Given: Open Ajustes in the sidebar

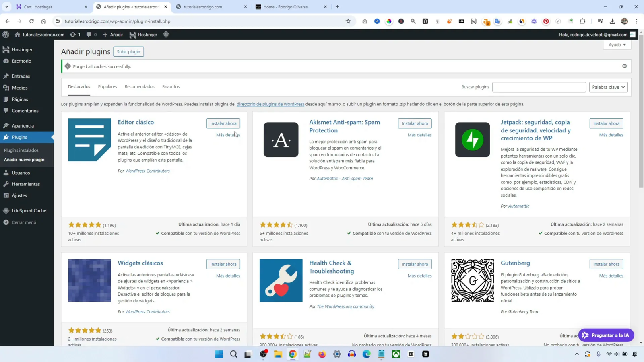Looking at the screenshot, I should pyautogui.click(x=19, y=195).
